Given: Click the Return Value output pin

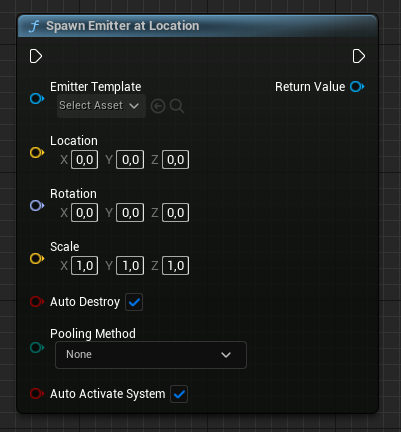Looking at the screenshot, I should click(x=357, y=87).
